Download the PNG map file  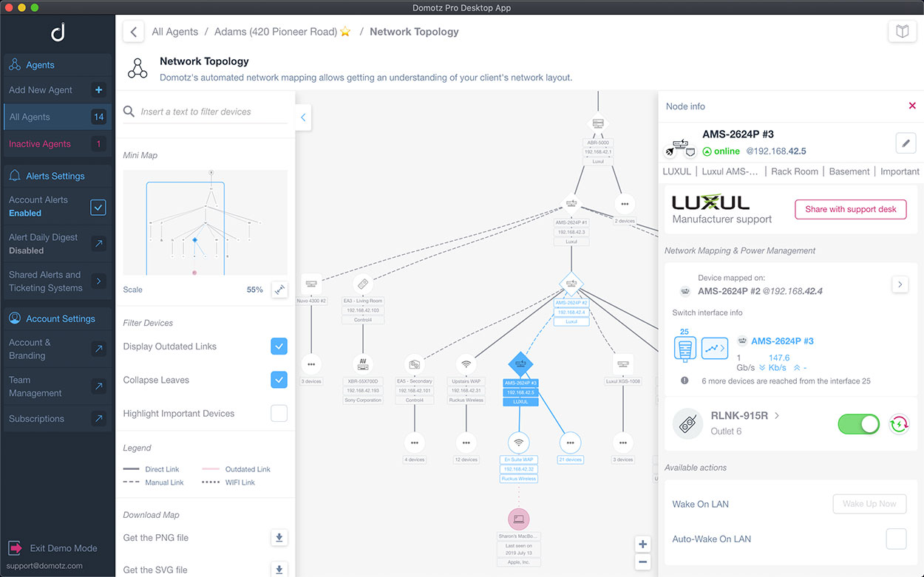(x=279, y=538)
